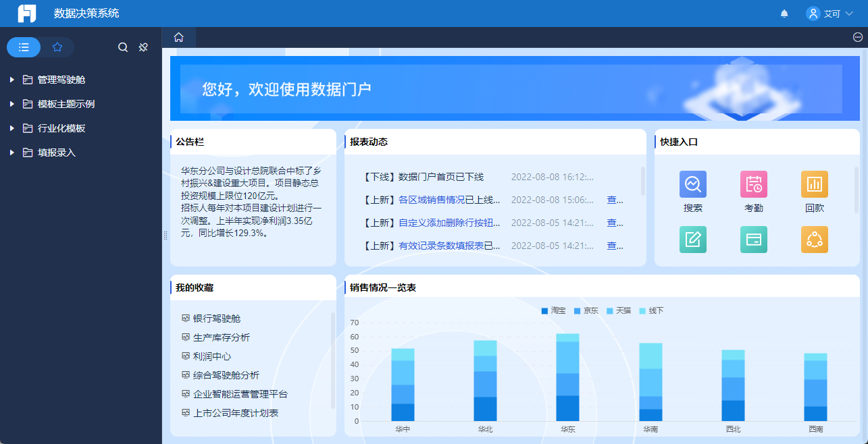Click the 数据决策系统 title text
Image resolution: width=868 pixels, height=444 pixels.
pos(86,13)
